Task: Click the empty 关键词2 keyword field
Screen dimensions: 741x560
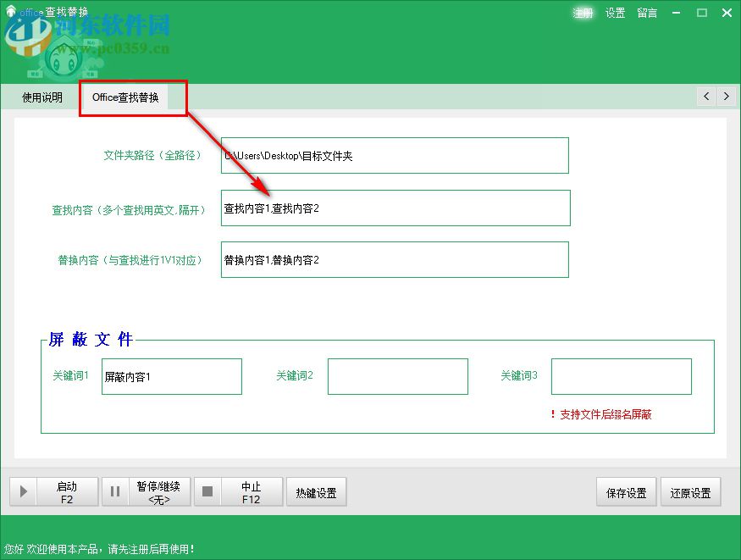Action: (398, 376)
